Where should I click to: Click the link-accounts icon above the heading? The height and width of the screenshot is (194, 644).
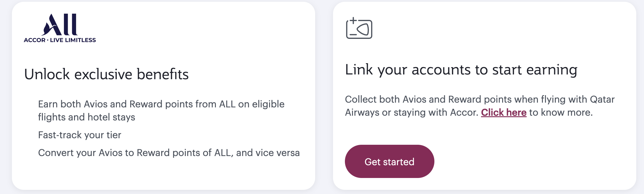pos(359,28)
